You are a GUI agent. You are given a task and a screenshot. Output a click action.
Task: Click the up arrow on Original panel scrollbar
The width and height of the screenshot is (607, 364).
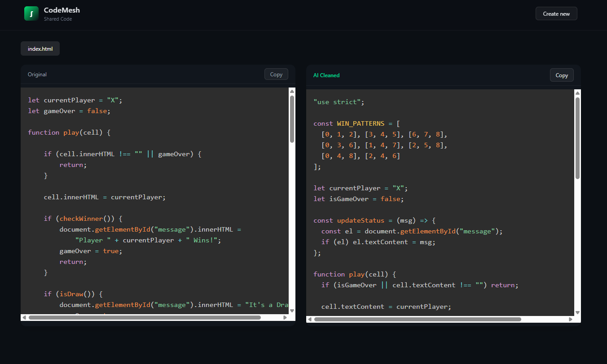(291, 91)
